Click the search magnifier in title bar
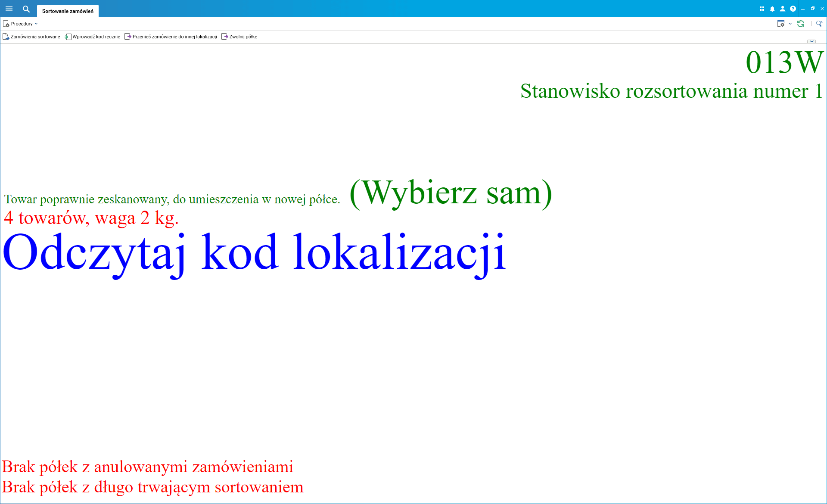This screenshot has width=827, height=504. pos(26,9)
